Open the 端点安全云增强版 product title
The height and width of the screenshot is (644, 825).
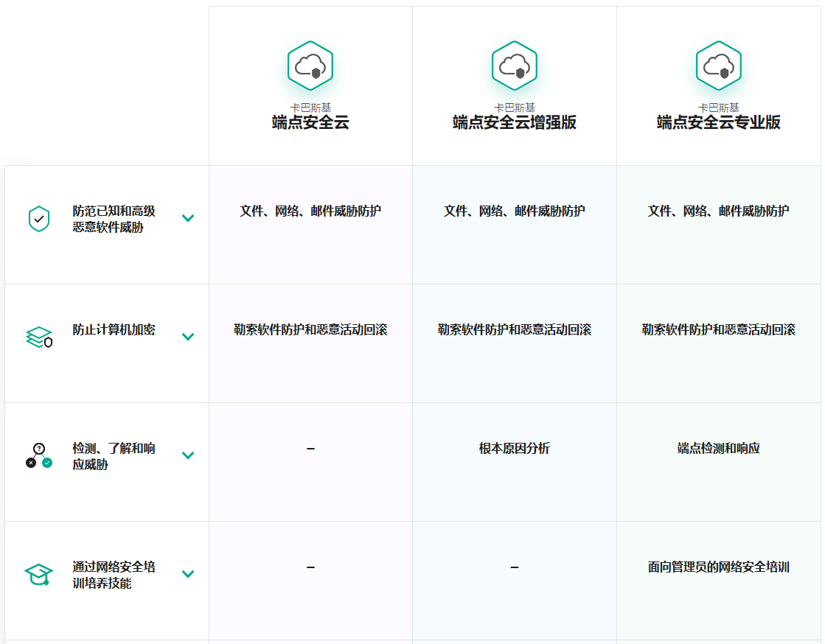(x=515, y=122)
